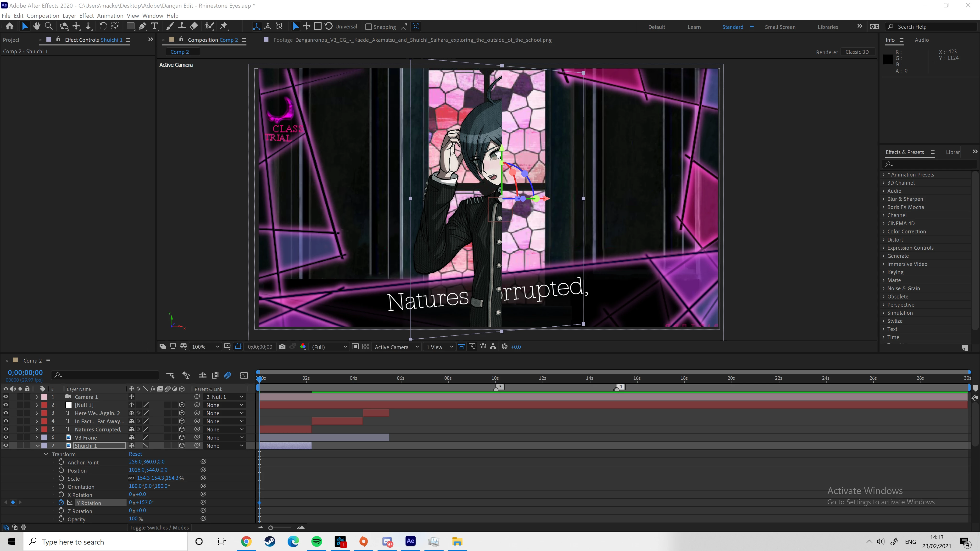
Task: Hide the V3 Frane layer
Action: coord(6,437)
